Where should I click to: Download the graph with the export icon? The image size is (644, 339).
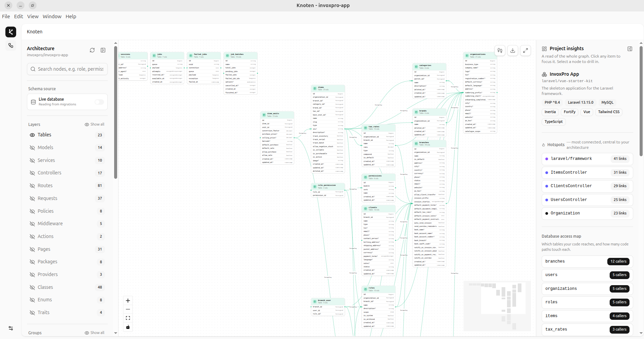point(513,50)
